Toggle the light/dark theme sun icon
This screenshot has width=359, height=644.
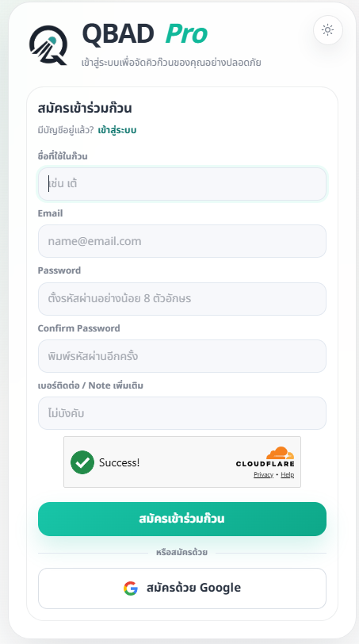pyautogui.click(x=328, y=30)
